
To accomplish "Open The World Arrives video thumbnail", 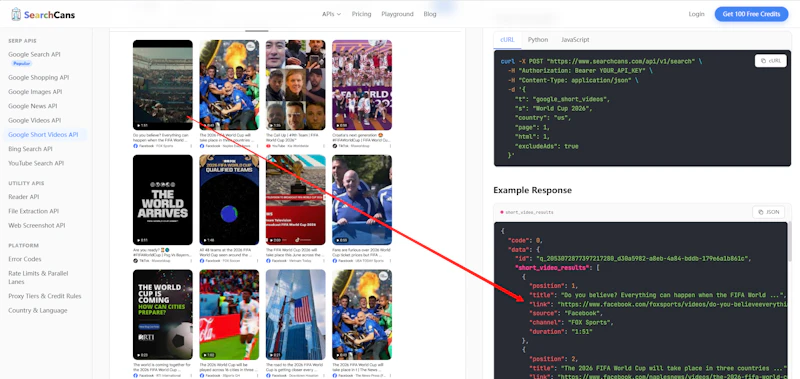I will tap(163, 199).
